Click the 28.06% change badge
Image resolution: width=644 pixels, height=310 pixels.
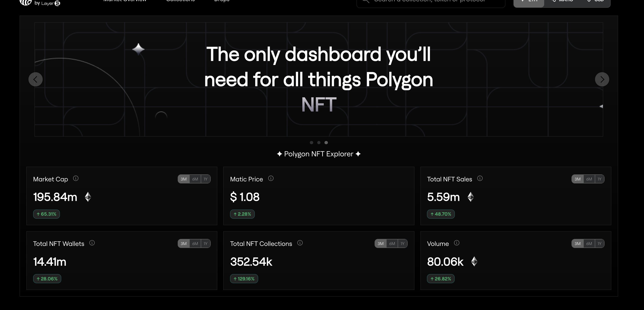[x=47, y=279]
